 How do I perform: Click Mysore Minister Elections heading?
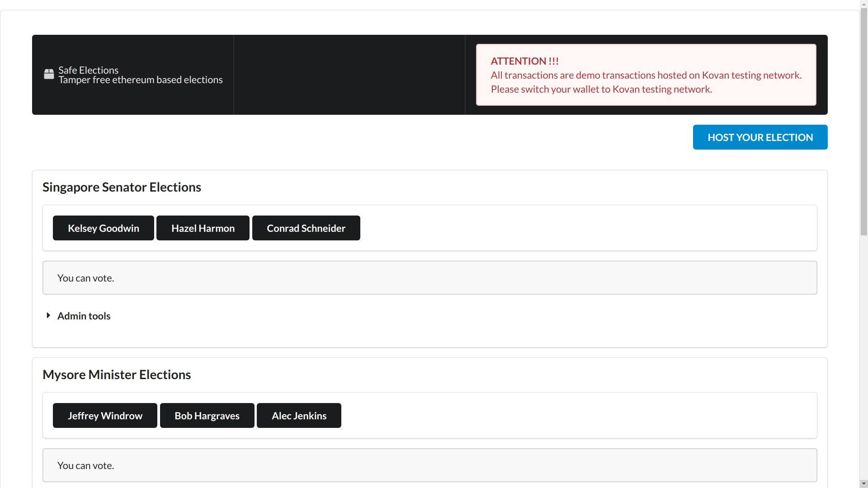click(117, 375)
